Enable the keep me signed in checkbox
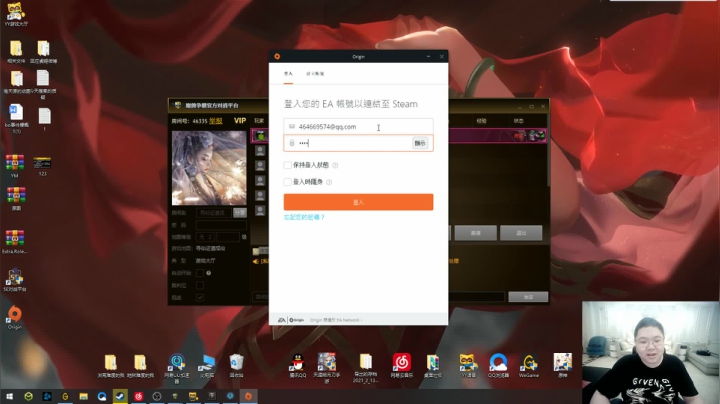 pos(287,165)
